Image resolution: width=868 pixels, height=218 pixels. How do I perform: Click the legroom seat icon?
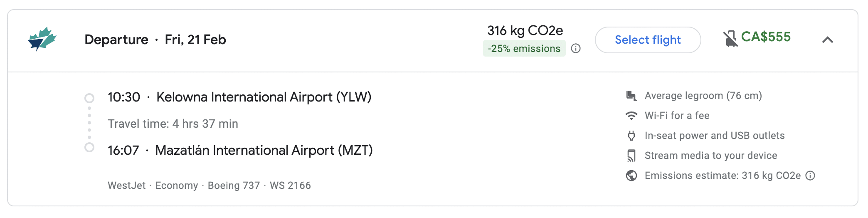[x=631, y=96]
